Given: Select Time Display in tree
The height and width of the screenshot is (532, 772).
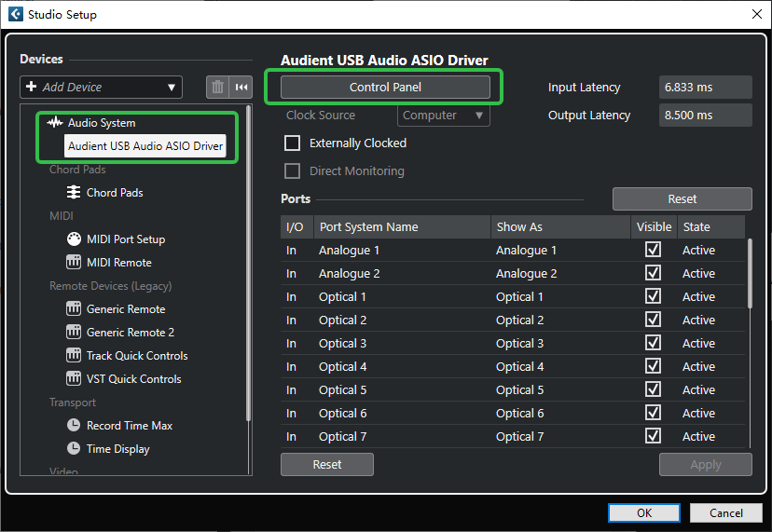Looking at the screenshot, I should (118, 449).
